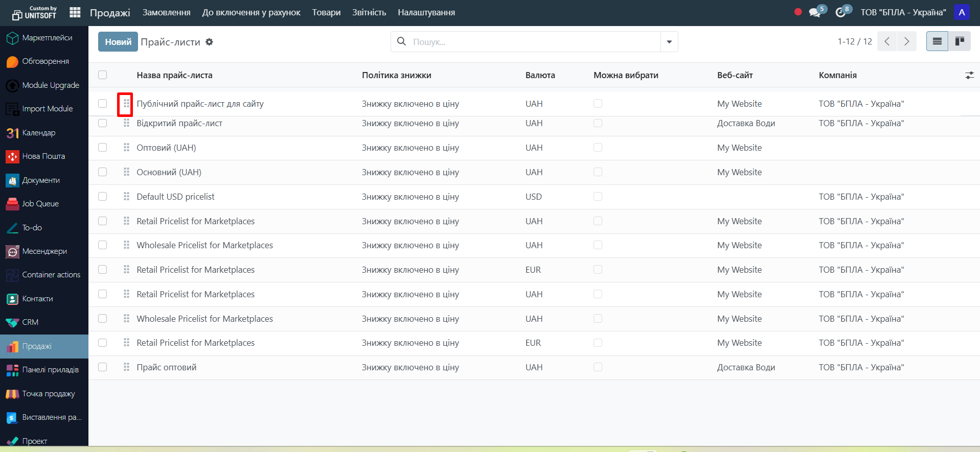This screenshot has height=452, width=980.
Task: Open CRM app in sidebar
Action: point(30,322)
